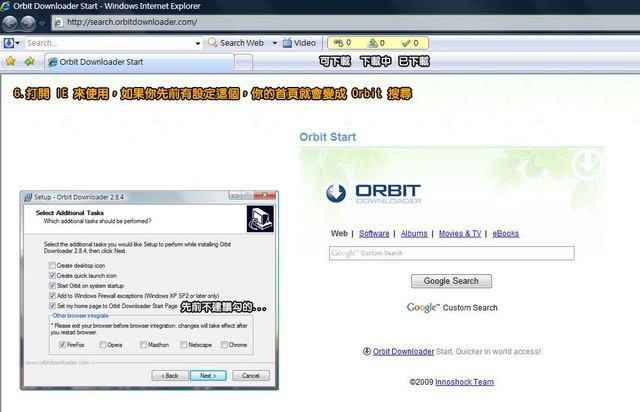Open the toolbar search history dropdown

tap(198, 43)
